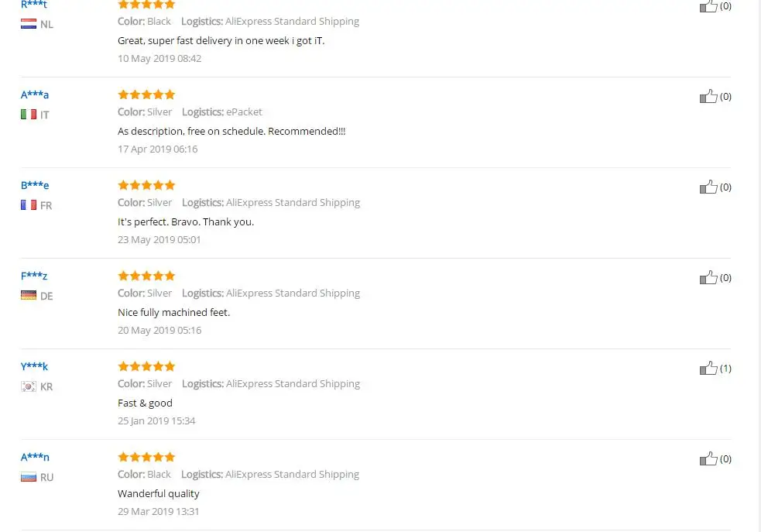Click the Germany flag beside DE

[29, 296]
